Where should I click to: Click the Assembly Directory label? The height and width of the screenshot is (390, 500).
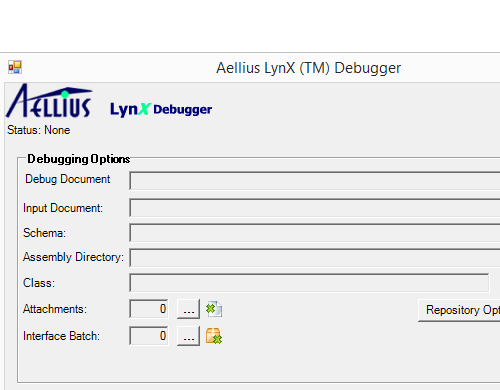(x=73, y=257)
